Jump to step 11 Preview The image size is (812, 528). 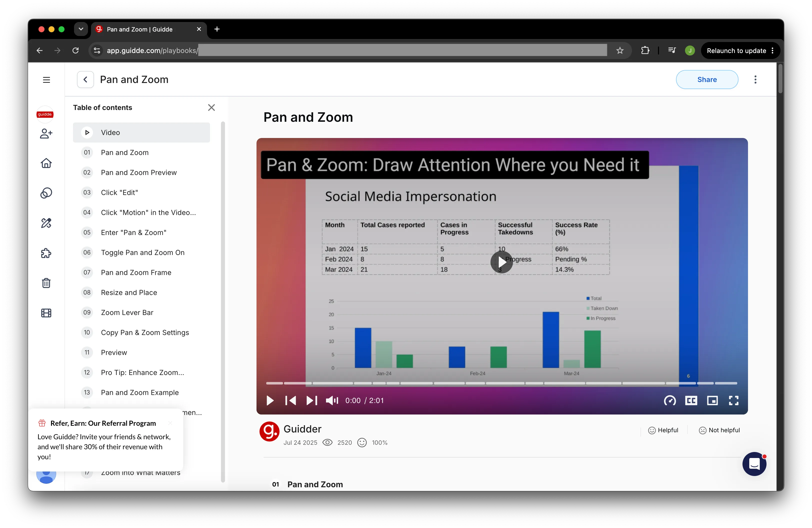pos(141,353)
